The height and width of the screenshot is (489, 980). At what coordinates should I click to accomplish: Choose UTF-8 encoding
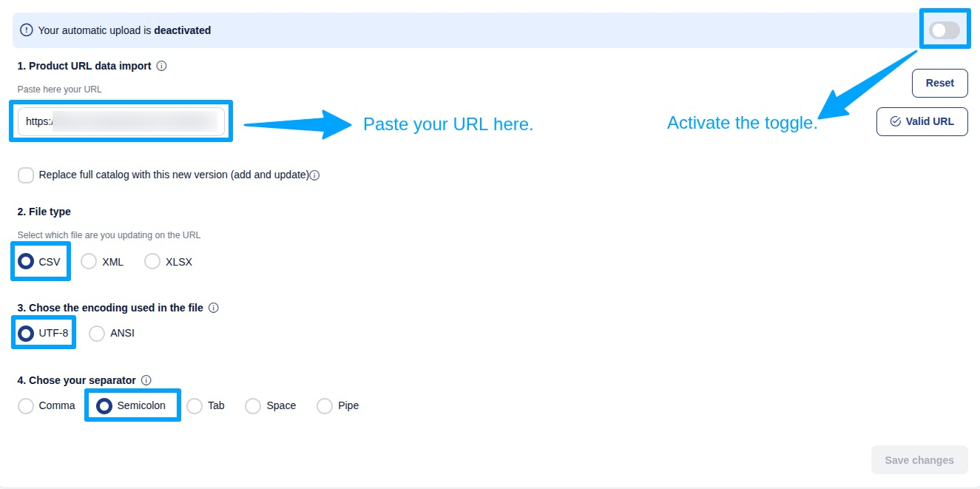26,334
